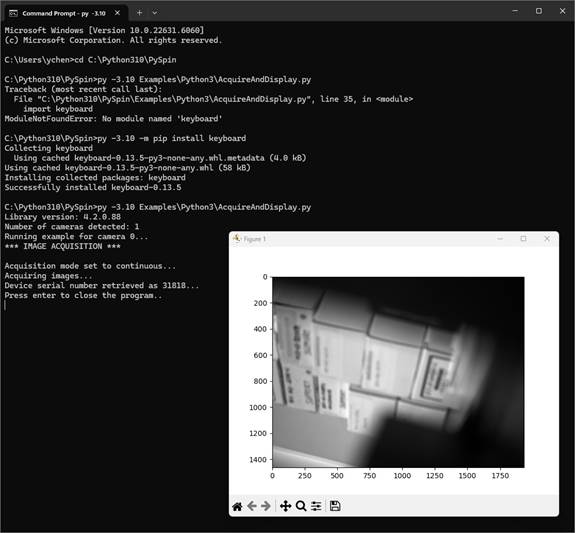Click the Home reset view icon
Image resolution: width=575 pixels, height=533 pixels.
click(x=237, y=506)
